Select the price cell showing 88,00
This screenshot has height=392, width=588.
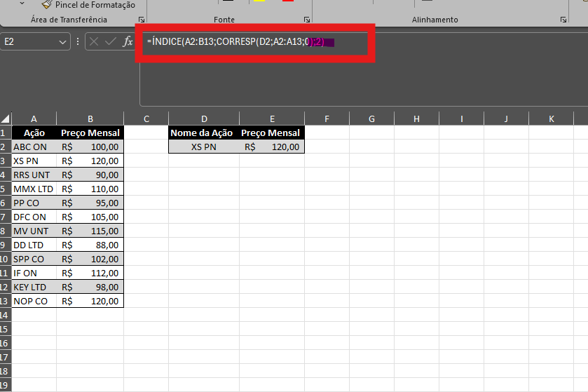(90, 245)
